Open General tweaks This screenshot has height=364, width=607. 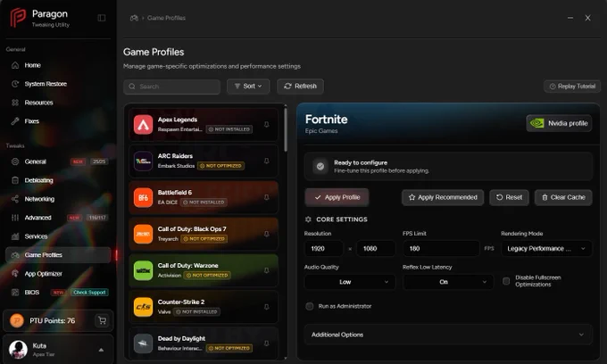58,161
